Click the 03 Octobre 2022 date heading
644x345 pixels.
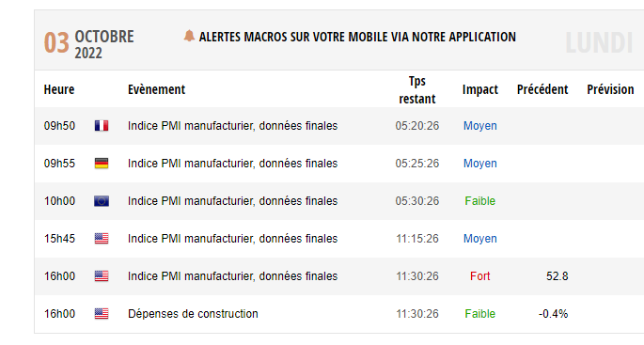(x=89, y=44)
